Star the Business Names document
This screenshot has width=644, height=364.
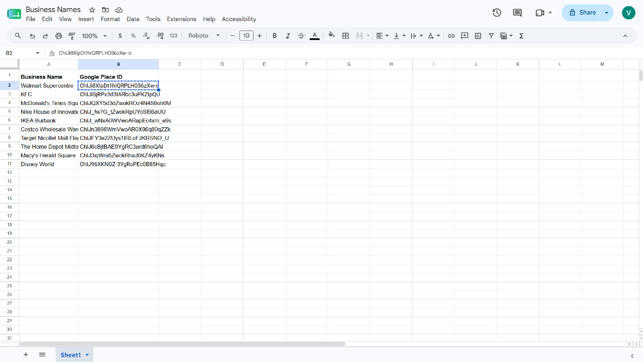pos(92,10)
